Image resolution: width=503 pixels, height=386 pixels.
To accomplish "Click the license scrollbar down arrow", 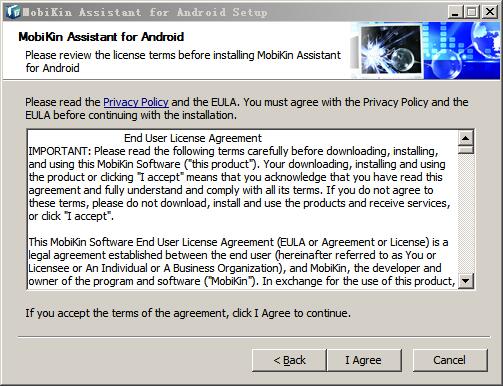I will click(x=466, y=281).
